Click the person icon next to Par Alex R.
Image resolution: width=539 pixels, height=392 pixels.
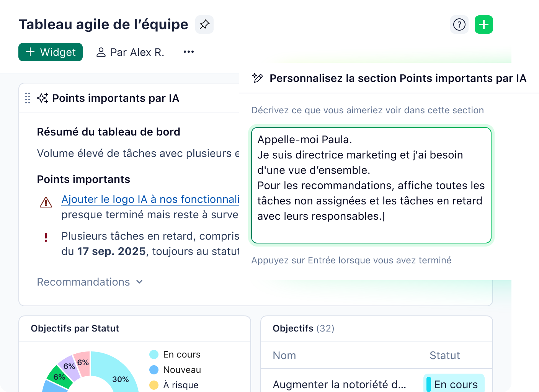101,52
